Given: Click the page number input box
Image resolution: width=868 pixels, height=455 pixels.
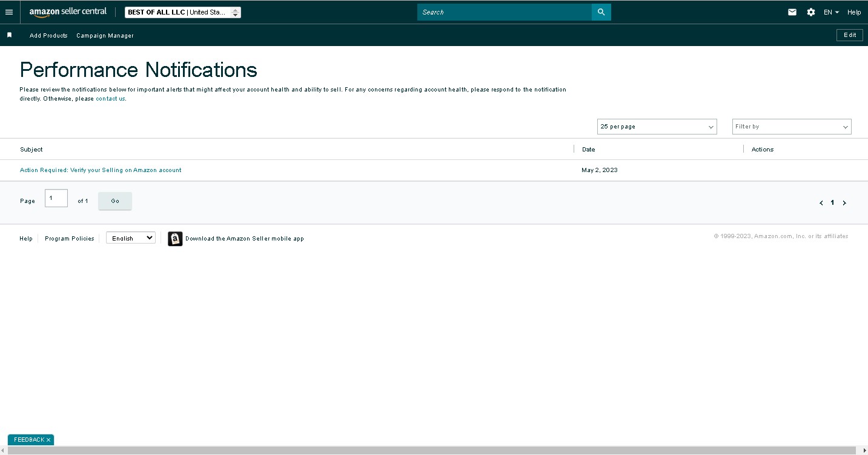Looking at the screenshot, I should tap(56, 198).
